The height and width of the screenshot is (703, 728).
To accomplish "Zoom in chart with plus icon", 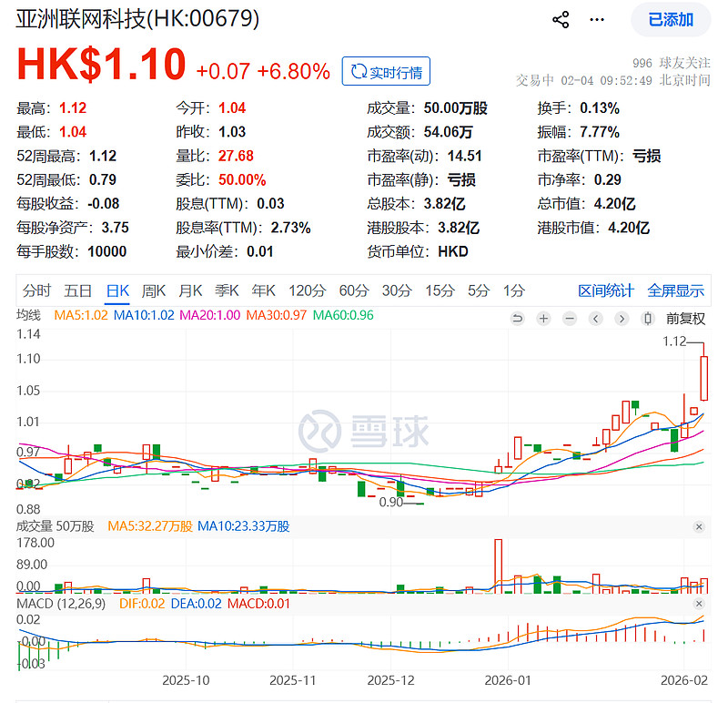I will (543, 319).
